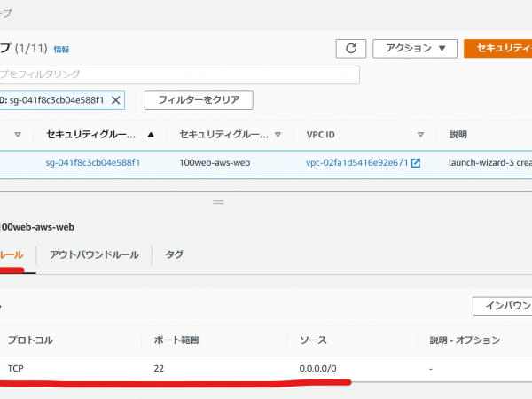Focus the security group filter search field
The image size is (532, 399).
click(179, 74)
